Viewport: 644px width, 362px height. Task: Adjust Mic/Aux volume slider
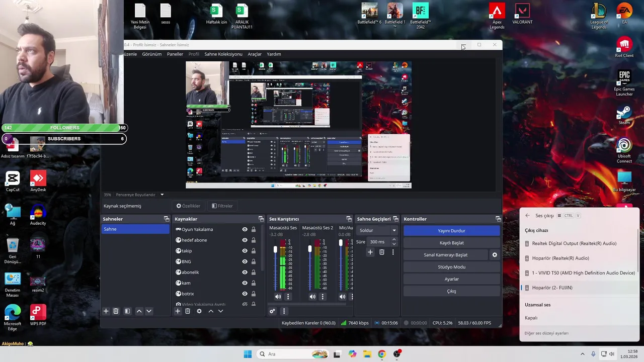coord(341,243)
